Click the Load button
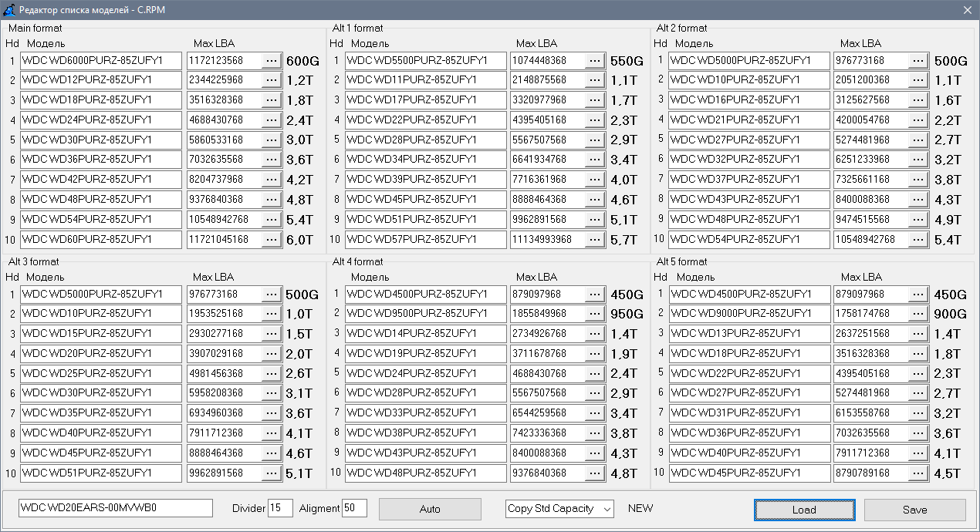 pyautogui.click(x=804, y=510)
